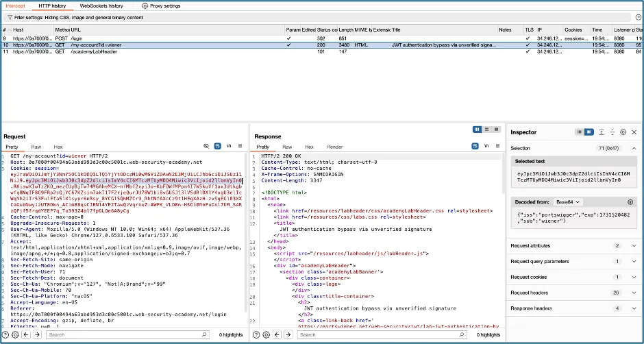Expand Response headers section
Image resolution: width=644 pixels, height=344 pixels.
pos(634,308)
